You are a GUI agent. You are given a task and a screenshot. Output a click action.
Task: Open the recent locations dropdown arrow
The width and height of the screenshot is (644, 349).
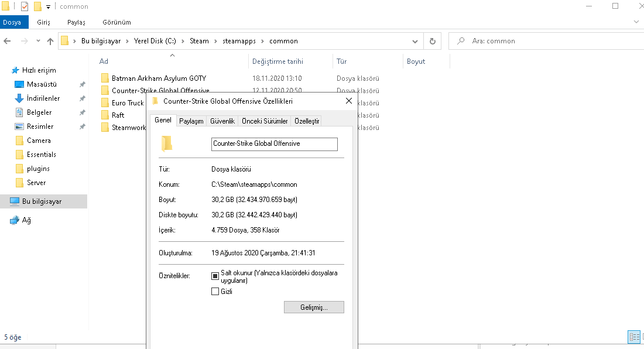(x=38, y=41)
